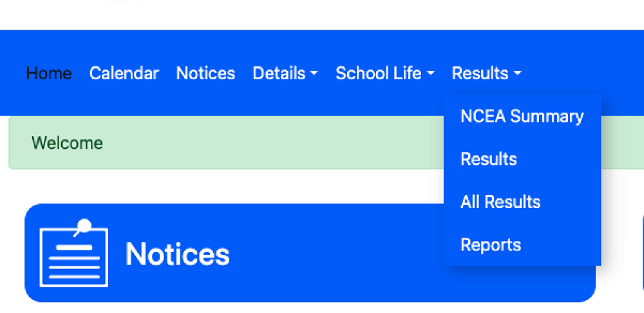Click the large Notices card heading
The image size is (644, 313).
coord(178,254)
